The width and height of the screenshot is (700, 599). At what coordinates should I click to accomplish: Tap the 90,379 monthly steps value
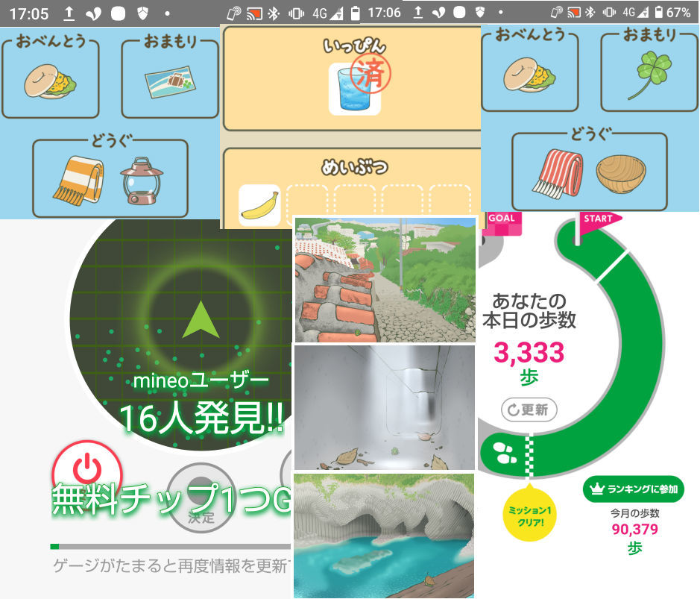coord(634,530)
